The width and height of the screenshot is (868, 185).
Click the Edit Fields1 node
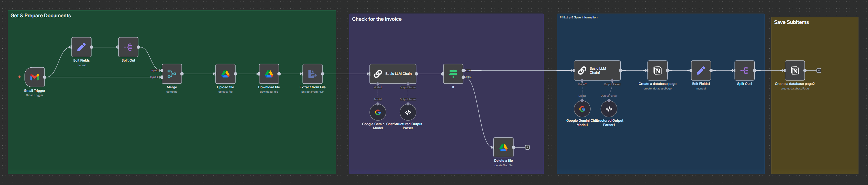(701, 70)
